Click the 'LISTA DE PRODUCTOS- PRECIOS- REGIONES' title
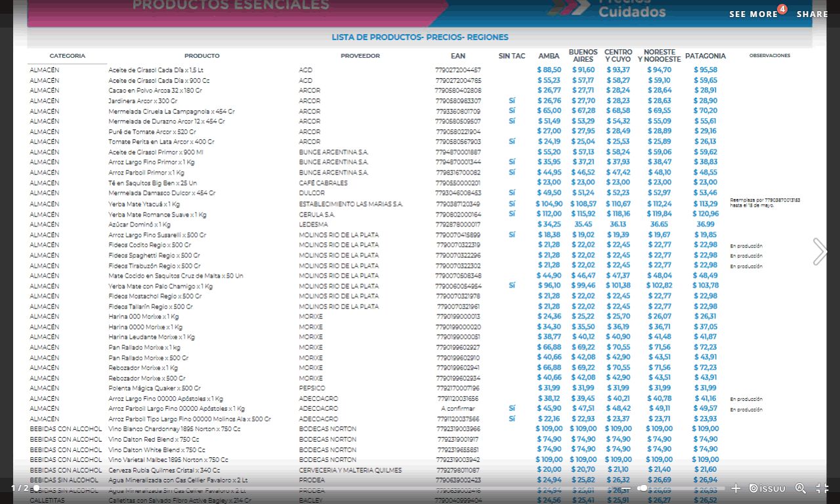 420,37
